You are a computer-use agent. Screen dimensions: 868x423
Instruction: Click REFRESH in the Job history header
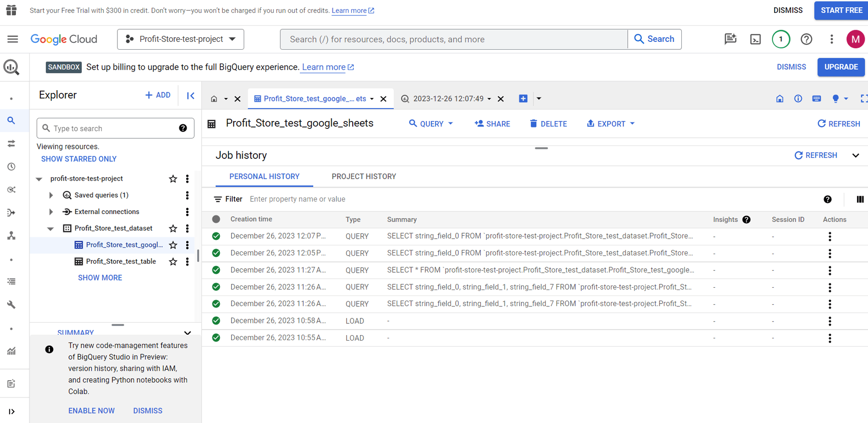[x=816, y=156]
